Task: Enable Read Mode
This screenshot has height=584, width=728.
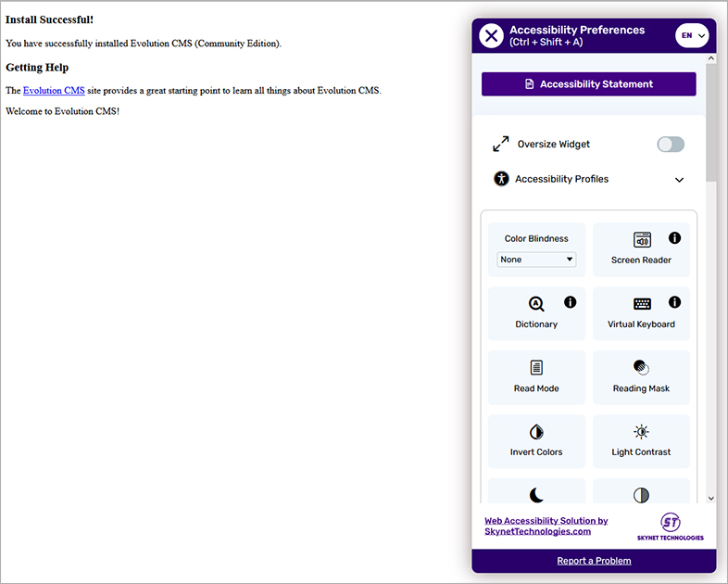Action: (536, 377)
